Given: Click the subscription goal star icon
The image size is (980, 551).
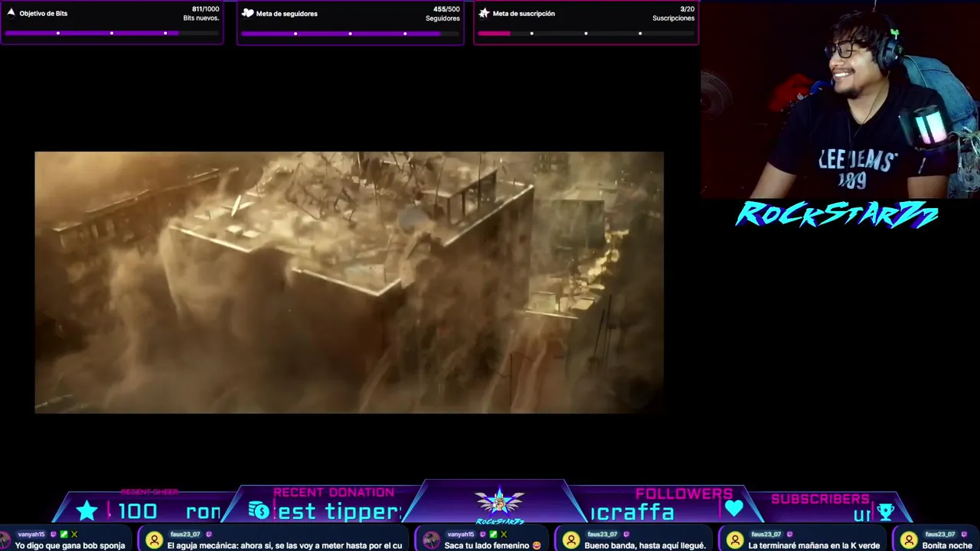Looking at the screenshot, I should pyautogui.click(x=484, y=13).
